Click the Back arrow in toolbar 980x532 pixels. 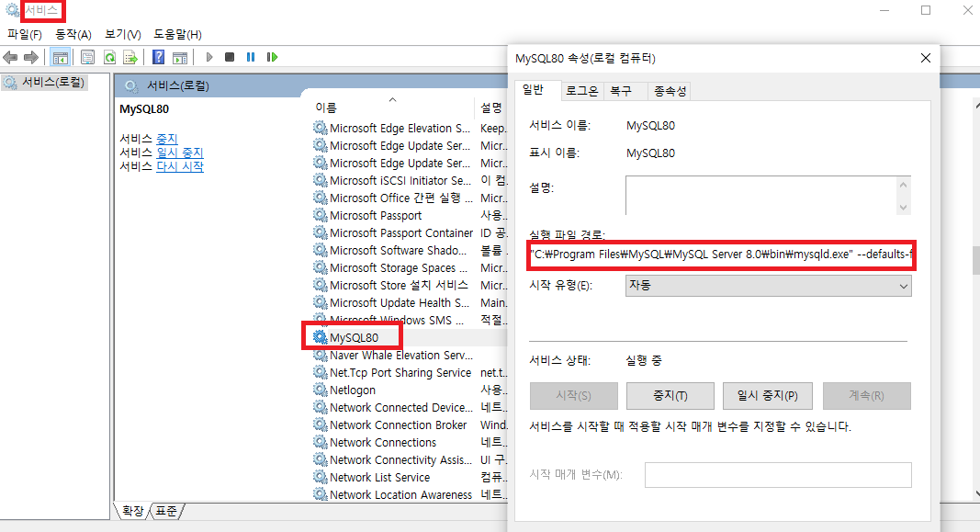(x=10, y=58)
